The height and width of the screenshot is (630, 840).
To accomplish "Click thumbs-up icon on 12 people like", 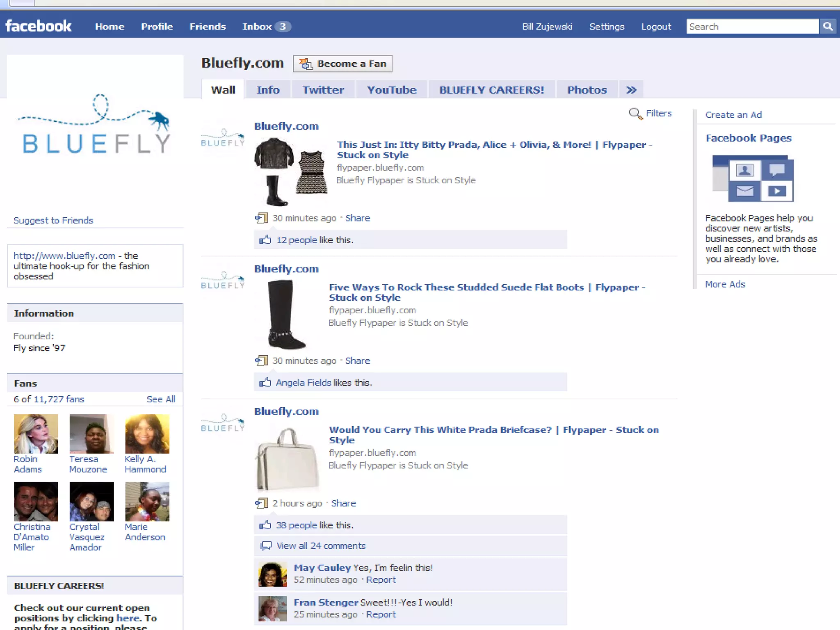I will coord(265,240).
